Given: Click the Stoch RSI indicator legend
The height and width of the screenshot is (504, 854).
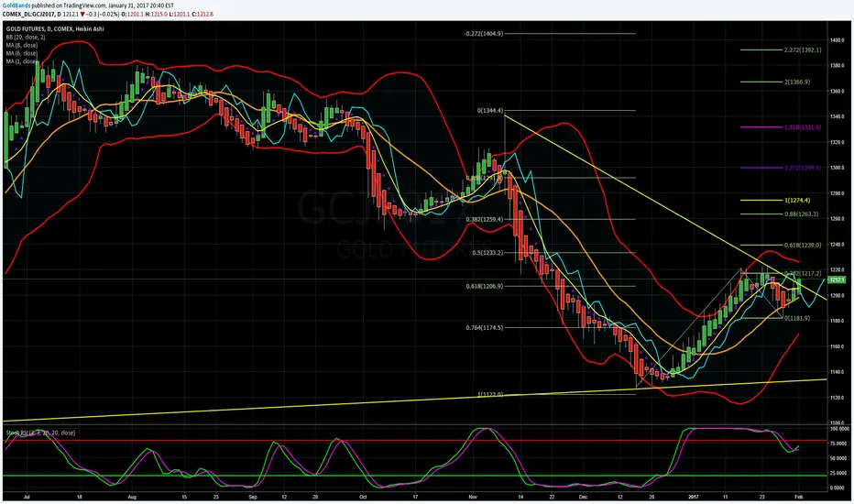Looking at the screenshot, I should (x=40, y=433).
